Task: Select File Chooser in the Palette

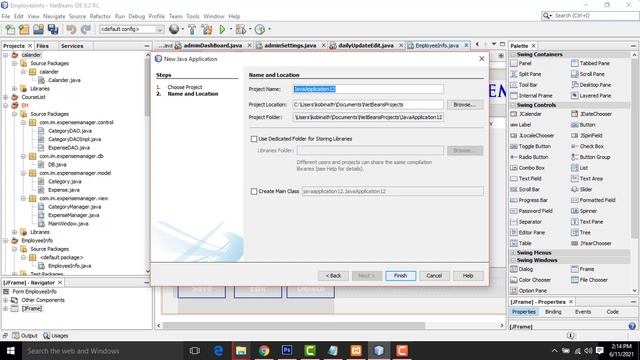Action: (589, 280)
